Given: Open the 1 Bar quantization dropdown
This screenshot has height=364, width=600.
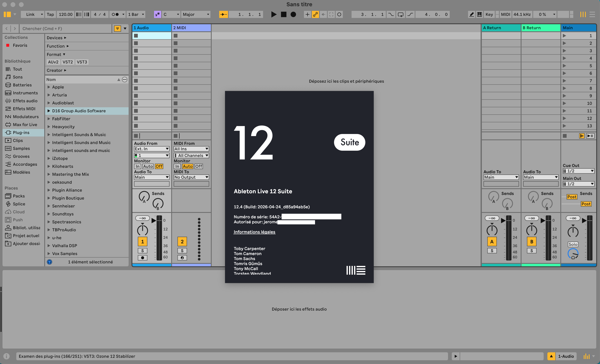Looking at the screenshot, I should pos(136,14).
